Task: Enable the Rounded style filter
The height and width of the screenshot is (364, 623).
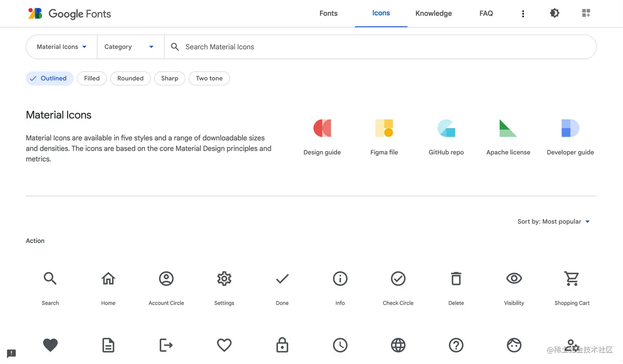Action: coord(130,78)
